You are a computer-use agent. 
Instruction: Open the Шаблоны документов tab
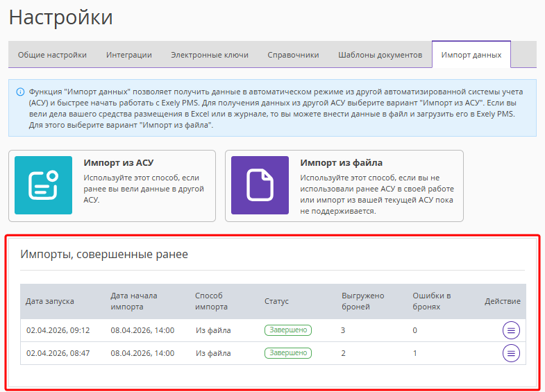(x=380, y=55)
